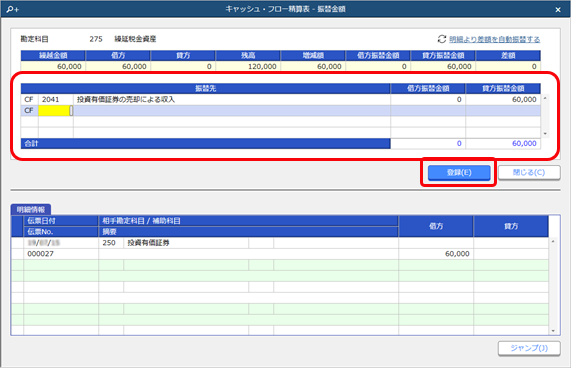The width and height of the screenshot is (571, 368).
Task: Click the ジャンプ(J) button
Action: pos(529,348)
